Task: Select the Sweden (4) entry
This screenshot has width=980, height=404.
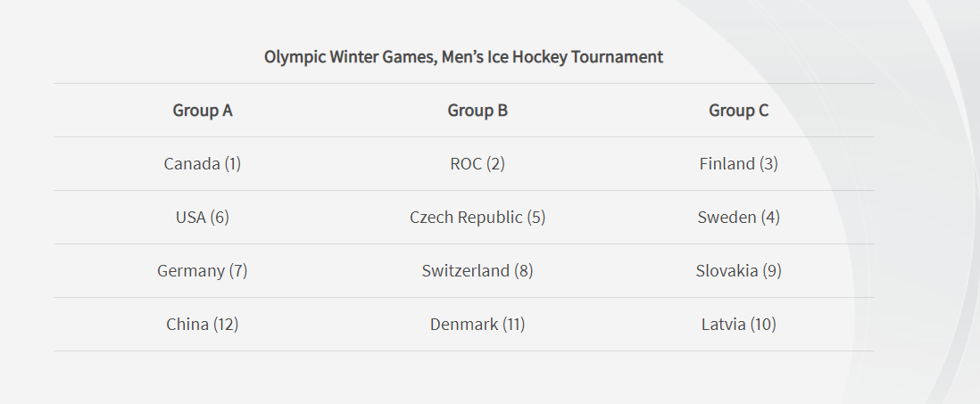Action: (739, 218)
